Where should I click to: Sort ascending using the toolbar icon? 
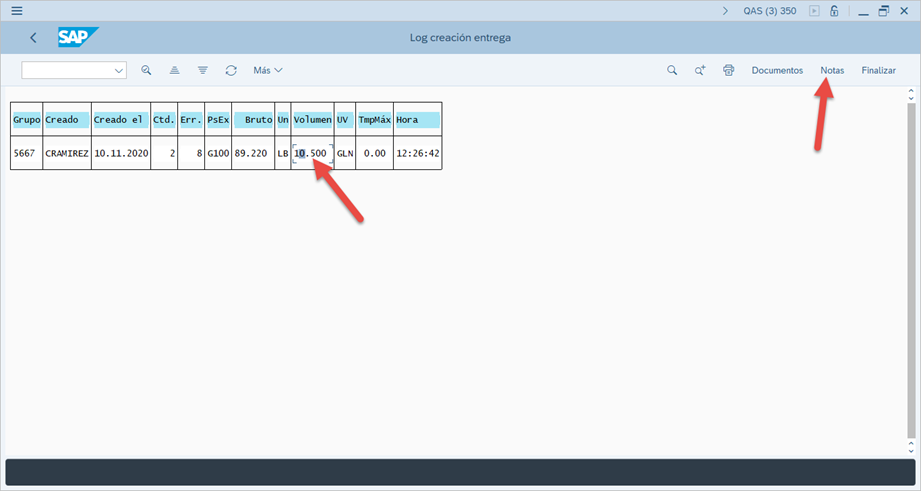(174, 70)
